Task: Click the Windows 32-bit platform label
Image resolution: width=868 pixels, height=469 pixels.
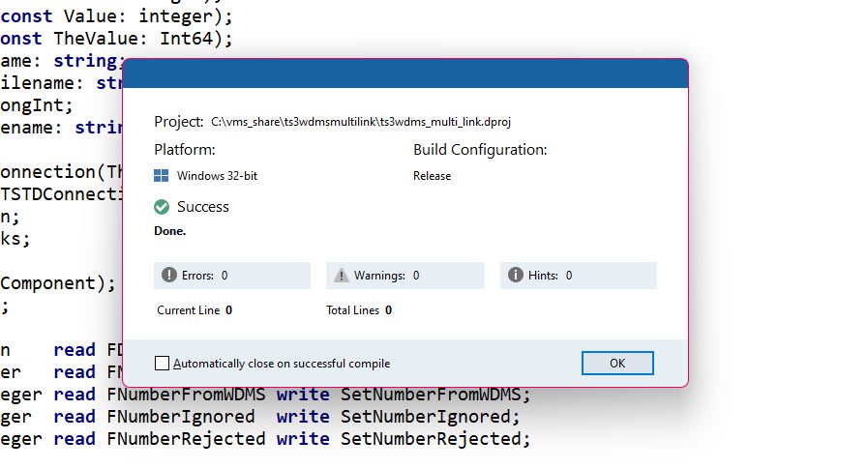Action: tap(217, 176)
